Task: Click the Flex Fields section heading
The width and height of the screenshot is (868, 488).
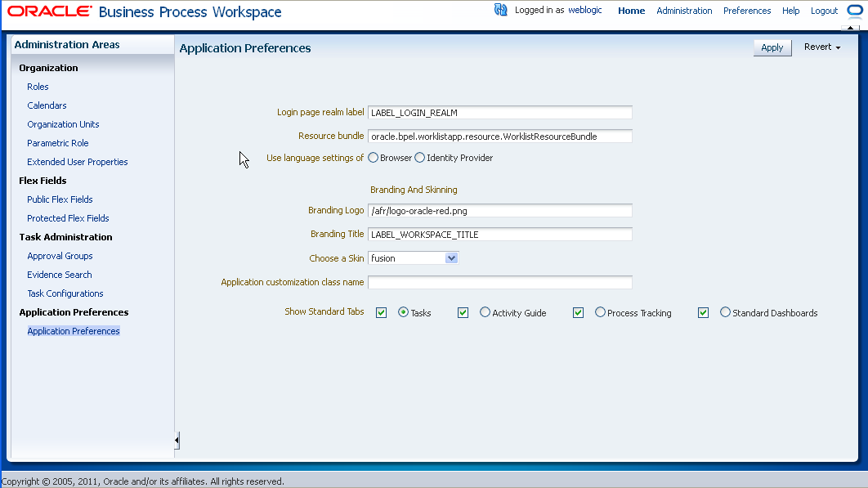Action: 43,181
